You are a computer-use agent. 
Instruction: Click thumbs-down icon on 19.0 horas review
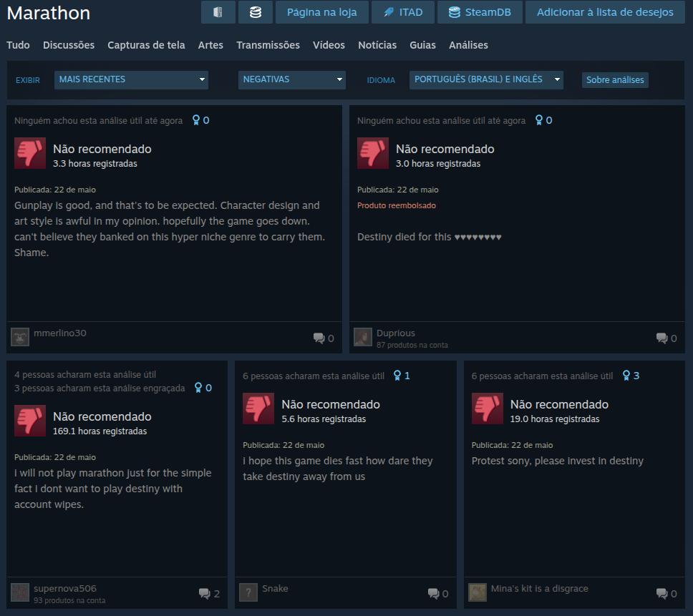488,409
